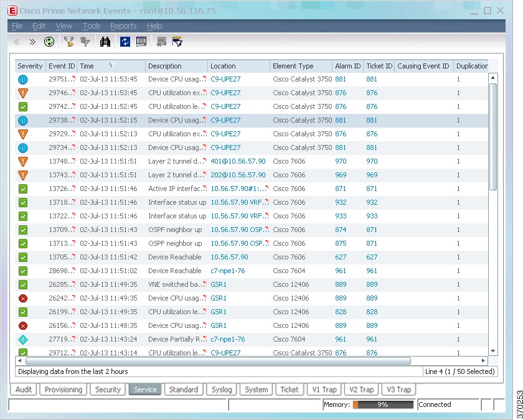Open the Help menu
This screenshot has height=420, width=523.
[154, 26]
